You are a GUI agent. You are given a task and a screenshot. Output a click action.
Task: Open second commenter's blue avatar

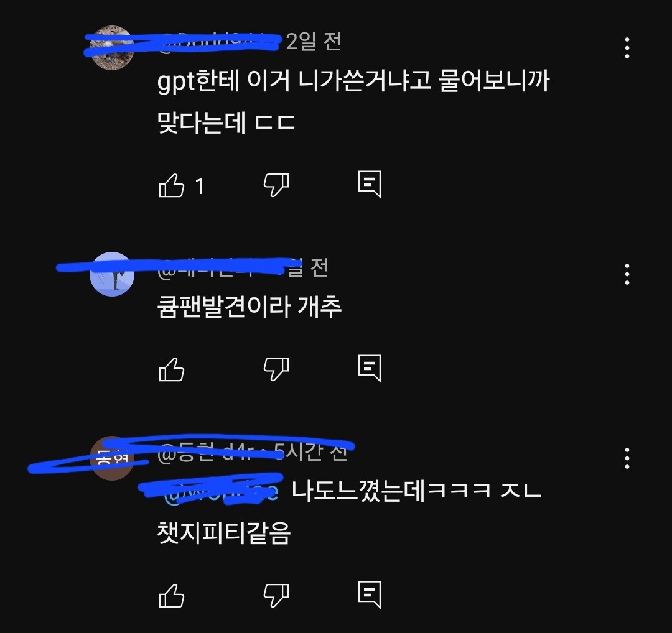[112, 274]
